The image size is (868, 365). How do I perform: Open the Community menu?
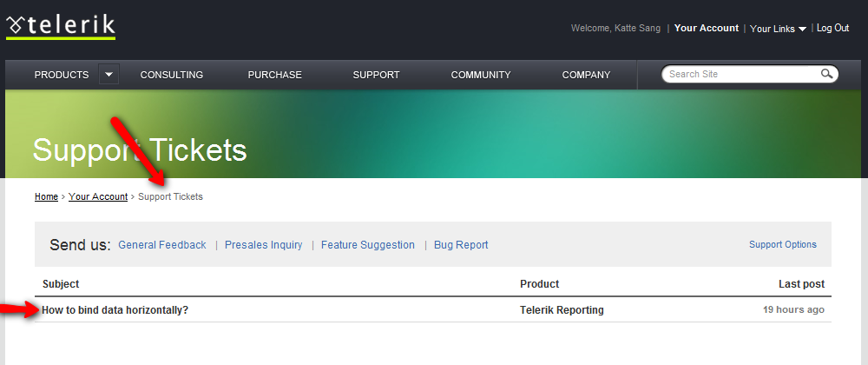481,75
